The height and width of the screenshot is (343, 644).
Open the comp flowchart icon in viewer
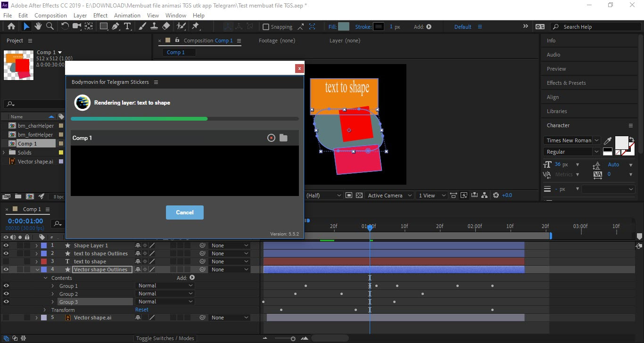pos(484,195)
